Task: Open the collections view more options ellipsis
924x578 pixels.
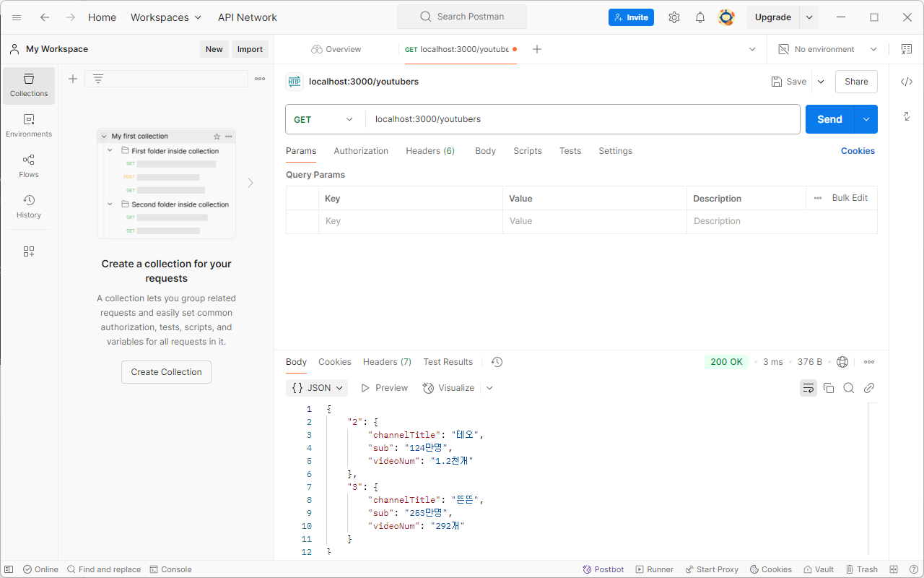Action: pyautogui.click(x=260, y=79)
